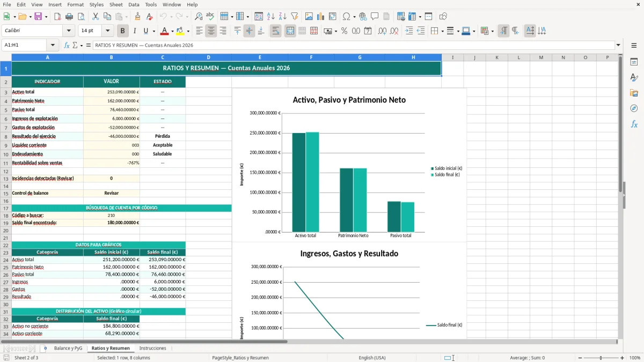Apply the red font color swatch
This screenshot has height=362, width=644.
click(164, 31)
